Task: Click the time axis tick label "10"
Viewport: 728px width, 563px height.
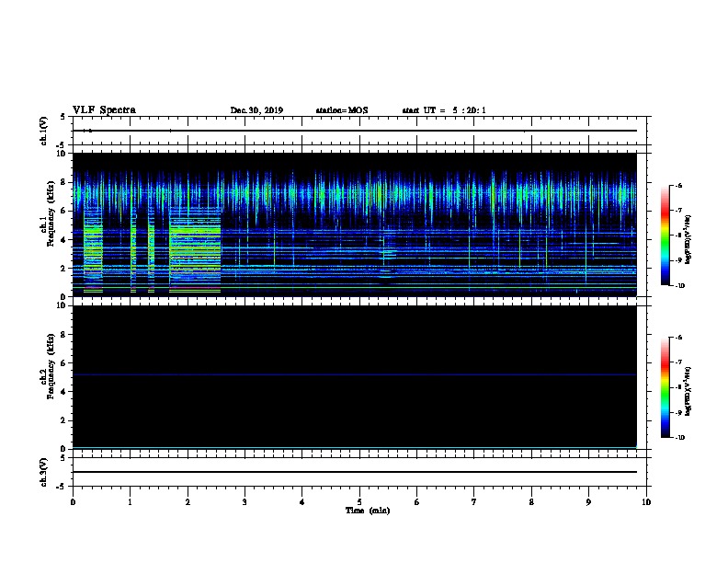Action: click(x=646, y=502)
